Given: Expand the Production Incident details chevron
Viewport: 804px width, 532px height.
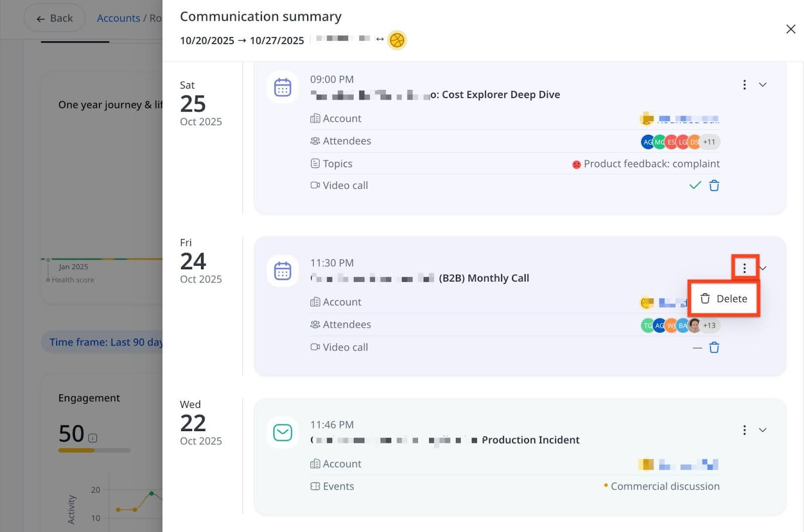Looking at the screenshot, I should [763, 430].
